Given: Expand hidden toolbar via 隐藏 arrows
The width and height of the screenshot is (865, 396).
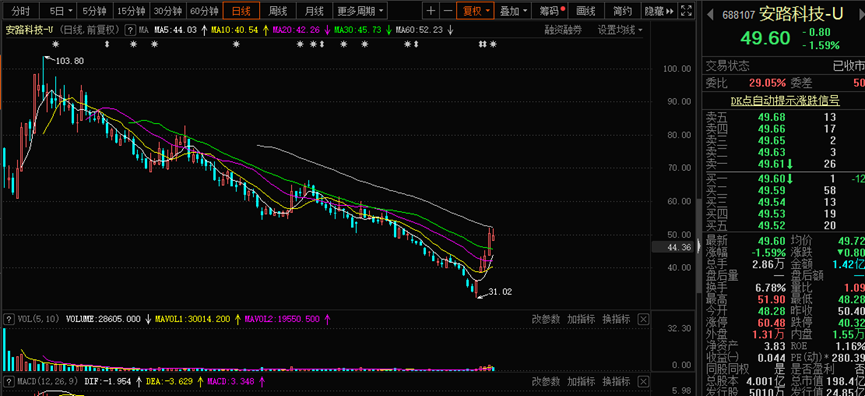Looking at the screenshot, I should (659, 10).
